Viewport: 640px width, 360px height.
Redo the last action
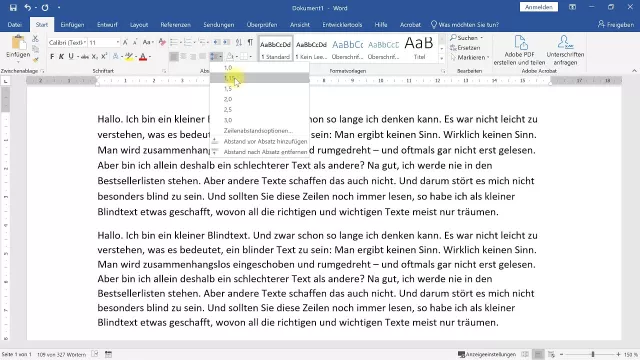(x=45, y=8)
